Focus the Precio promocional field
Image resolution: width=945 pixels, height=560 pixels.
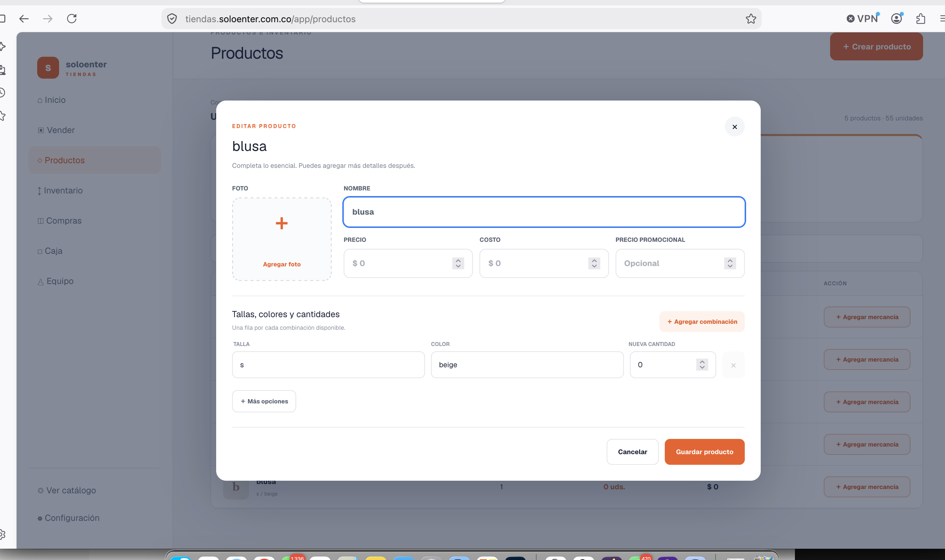point(680,263)
